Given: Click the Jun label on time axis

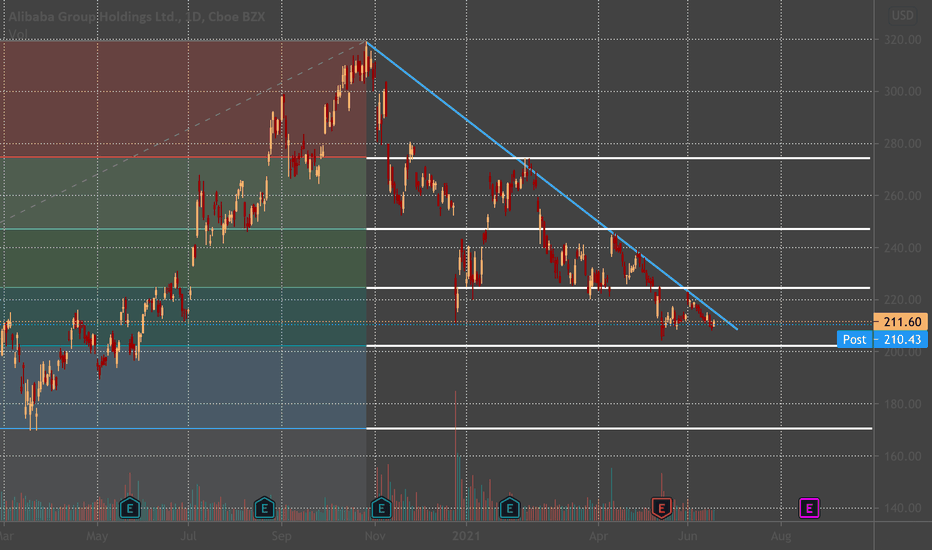Looking at the screenshot, I should (688, 536).
